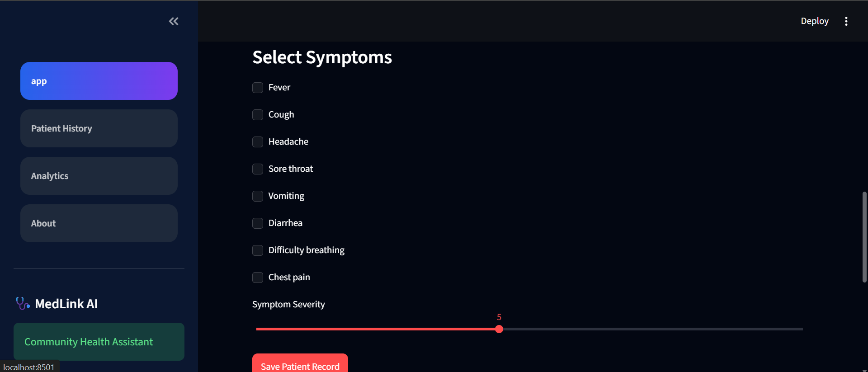The image size is (868, 372).
Task: Open the three-dot main menu
Action: click(x=846, y=21)
